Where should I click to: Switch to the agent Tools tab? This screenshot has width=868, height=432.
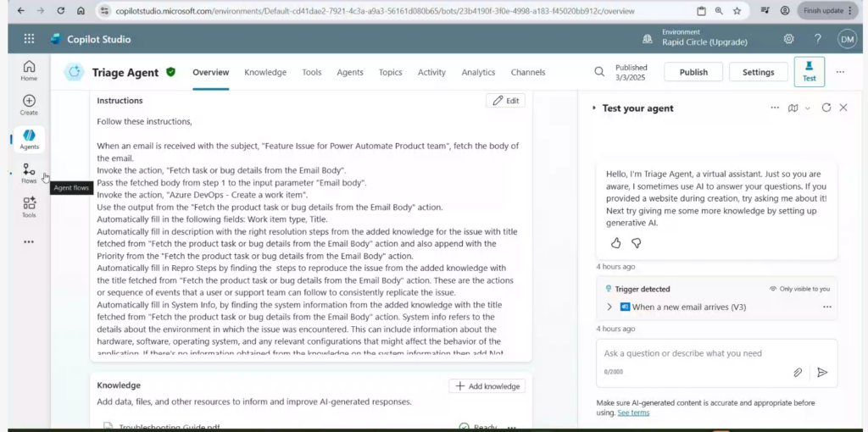(312, 73)
